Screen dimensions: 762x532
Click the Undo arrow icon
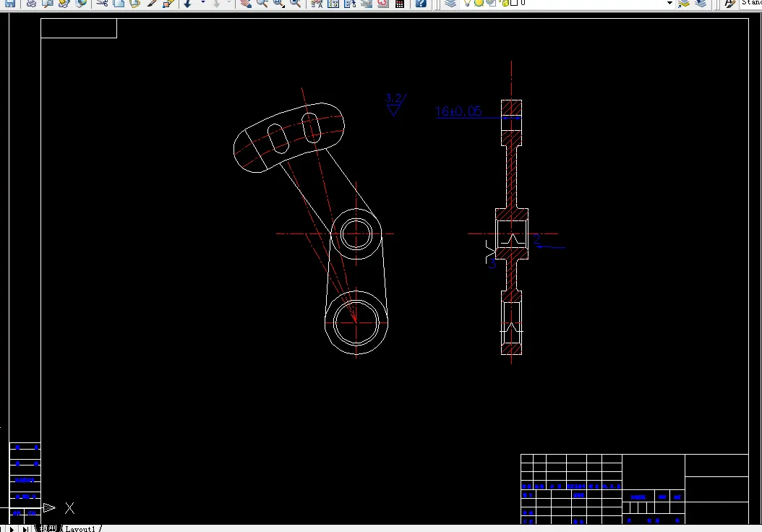pyautogui.click(x=187, y=4)
